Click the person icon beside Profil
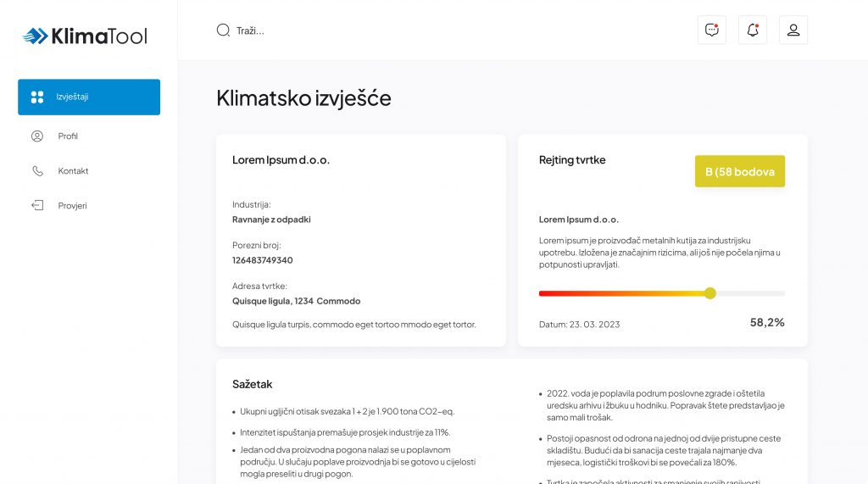This screenshot has height=484, width=868. coord(37,136)
